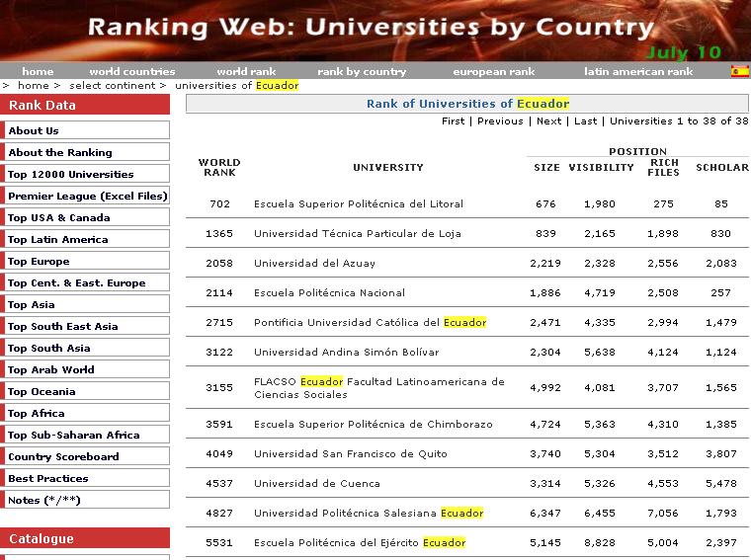Open 'european rank' in top navigation
Screen dimensions: 751x560
point(493,71)
